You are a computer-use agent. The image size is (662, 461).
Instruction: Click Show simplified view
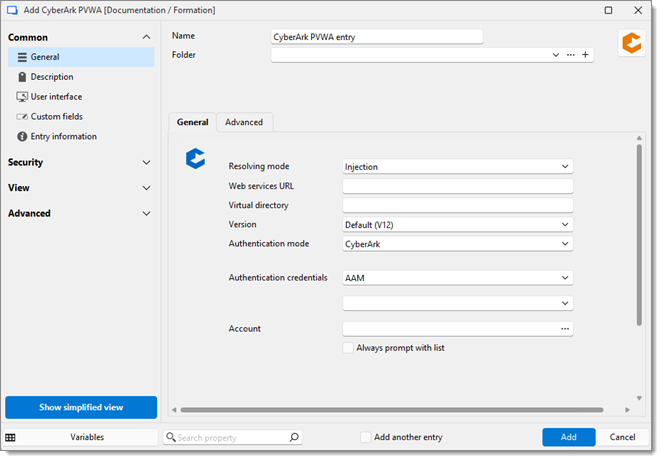coord(81,408)
